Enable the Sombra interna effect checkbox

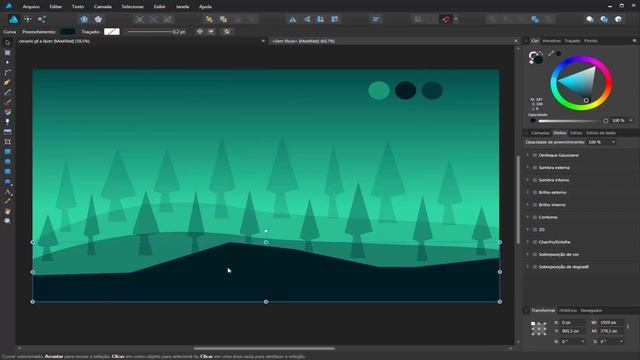pos(535,180)
